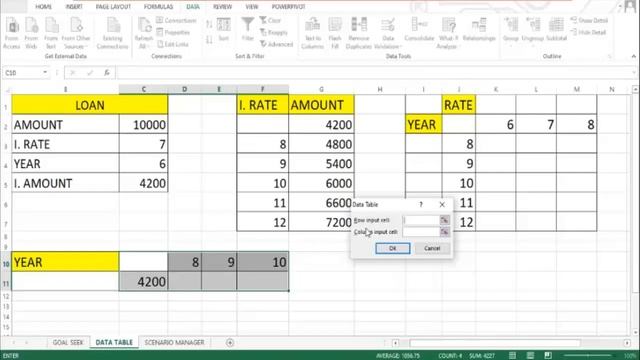Click Edit Links in ribbon
This screenshot has width=640, height=360.
point(173,44)
